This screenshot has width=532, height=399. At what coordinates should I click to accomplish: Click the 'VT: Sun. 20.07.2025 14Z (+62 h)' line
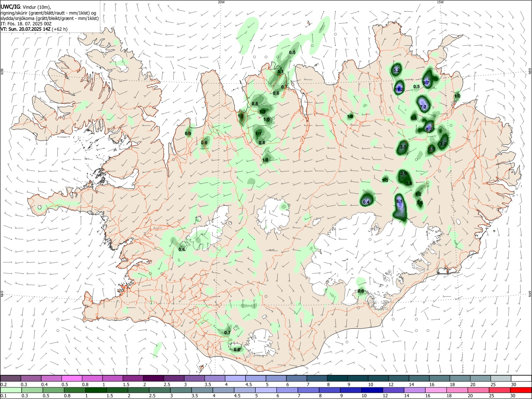34,29
